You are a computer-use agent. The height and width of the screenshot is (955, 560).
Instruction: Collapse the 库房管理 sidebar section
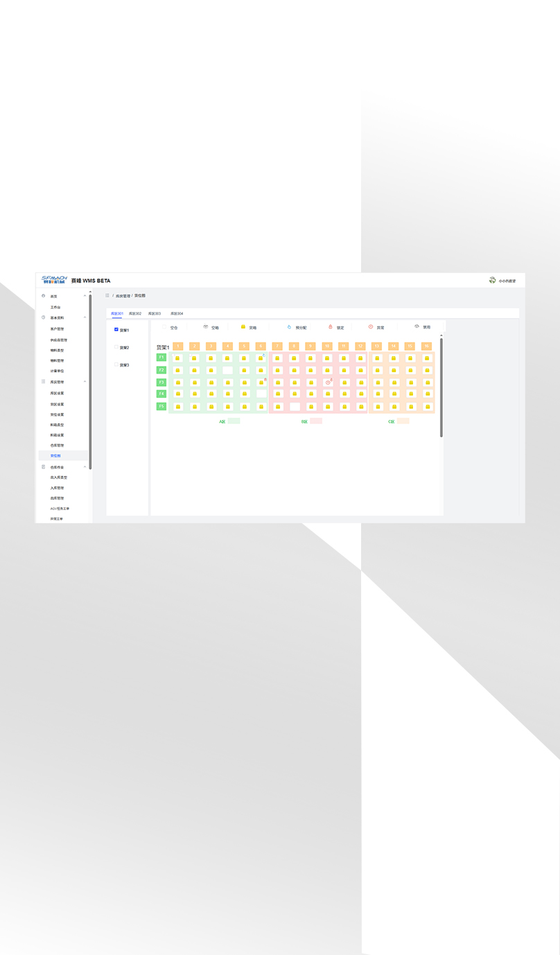pyautogui.click(x=85, y=382)
